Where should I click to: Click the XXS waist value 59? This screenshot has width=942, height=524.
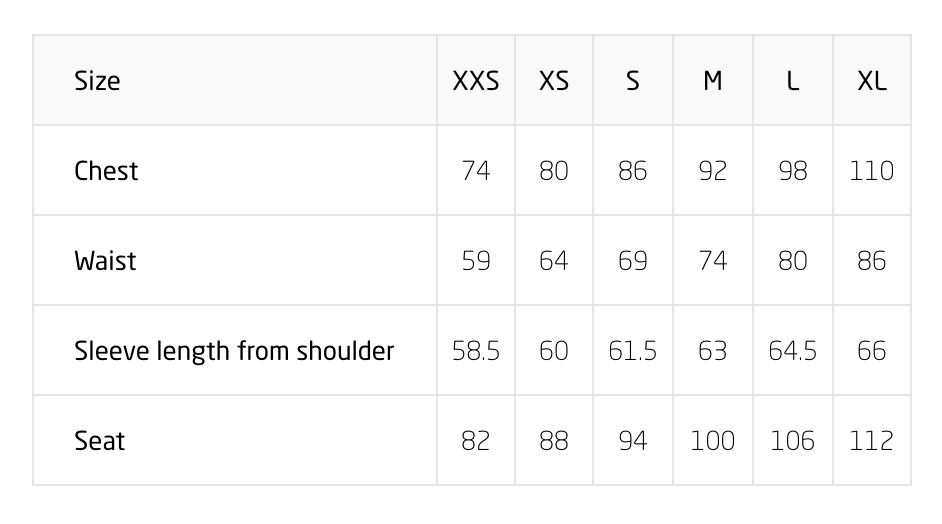click(476, 261)
